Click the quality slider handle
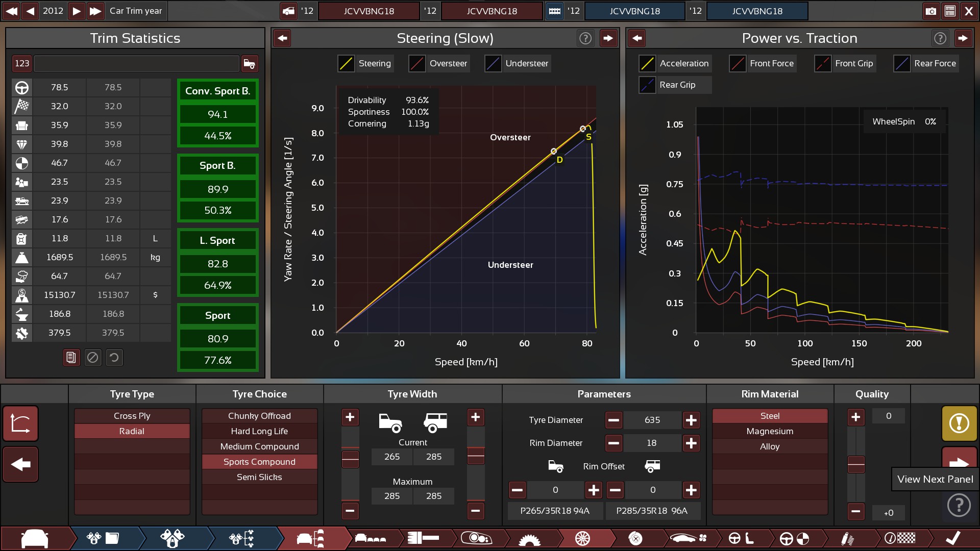Image resolution: width=980 pixels, height=551 pixels. [x=856, y=464]
